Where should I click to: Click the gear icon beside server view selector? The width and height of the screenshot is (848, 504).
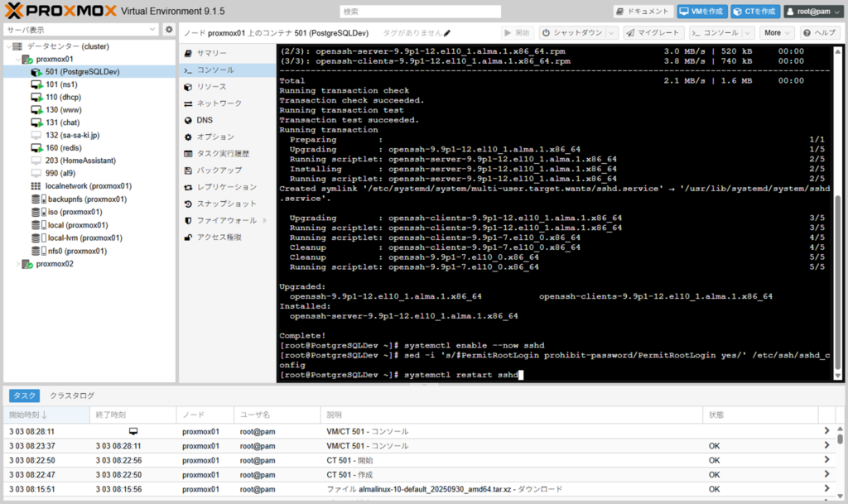(169, 30)
